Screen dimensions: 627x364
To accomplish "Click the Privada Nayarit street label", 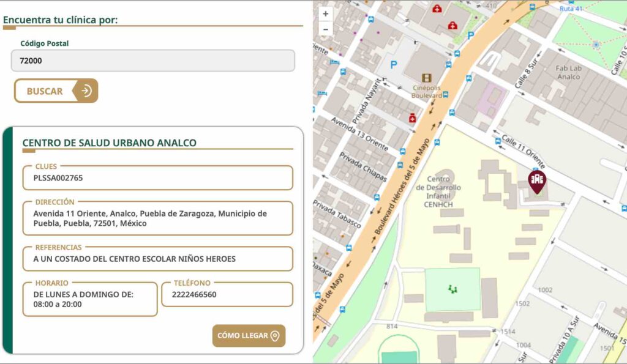I will (x=367, y=101).
